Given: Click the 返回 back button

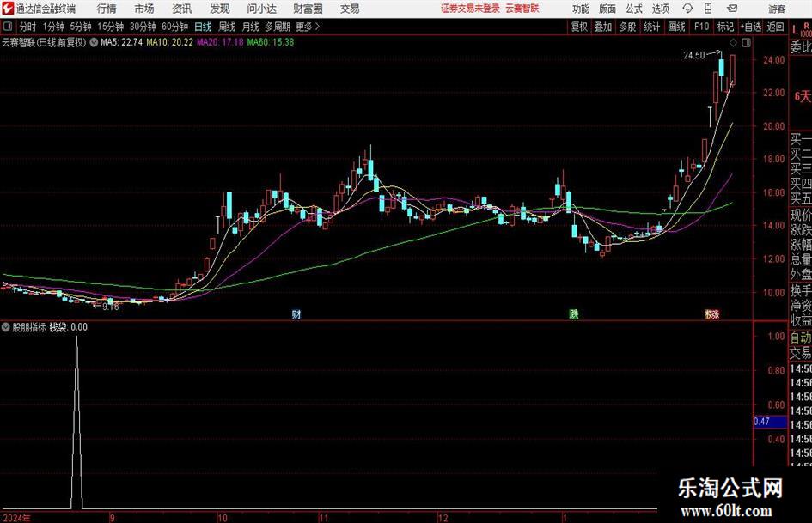Looking at the screenshot, I should point(775,27).
